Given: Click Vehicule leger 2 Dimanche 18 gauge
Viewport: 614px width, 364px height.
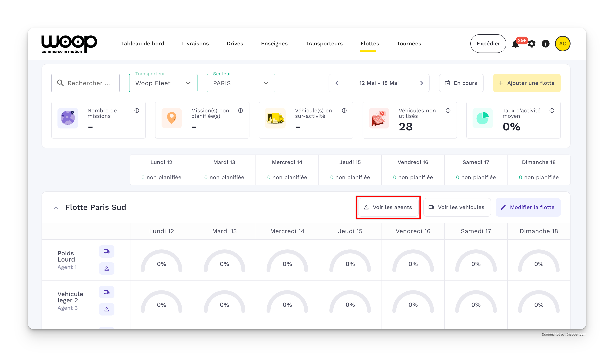Looking at the screenshot, I should pos(539,302).
